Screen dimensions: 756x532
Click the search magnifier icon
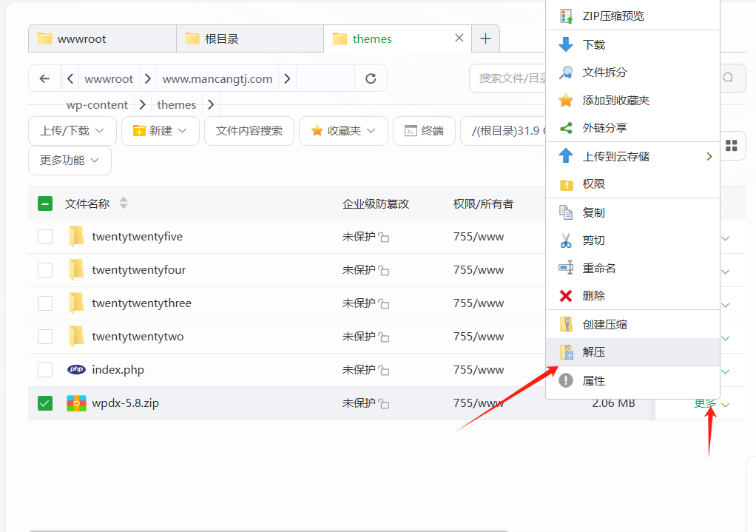click(x=729, y=78)
